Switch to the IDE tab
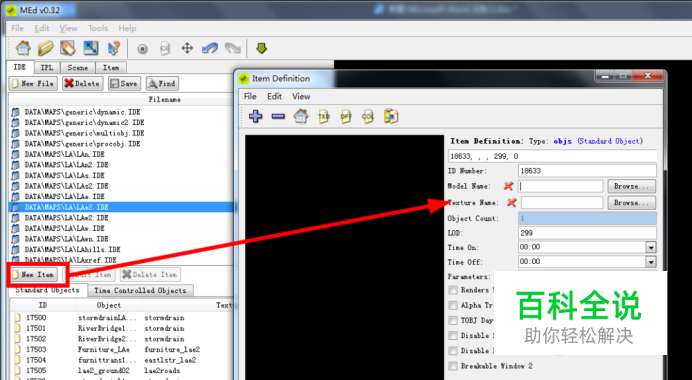Viewport: 692px width, 380px height. [19, 67]
